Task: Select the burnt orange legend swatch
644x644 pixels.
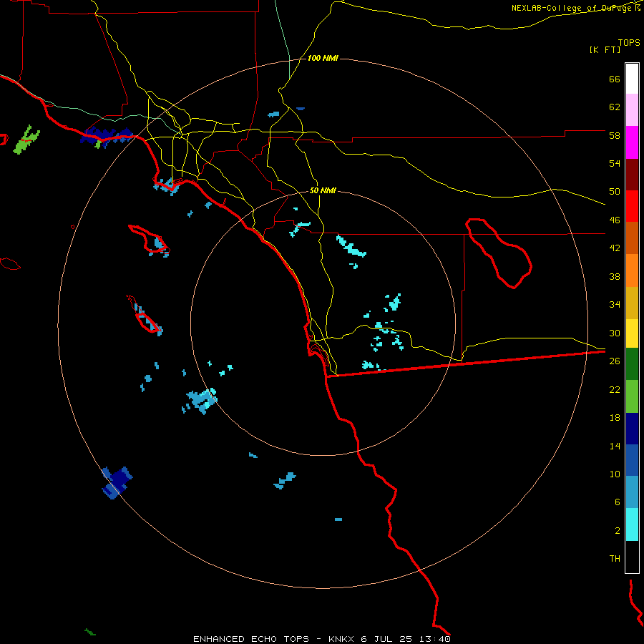Action: click(x=632, y=238)
